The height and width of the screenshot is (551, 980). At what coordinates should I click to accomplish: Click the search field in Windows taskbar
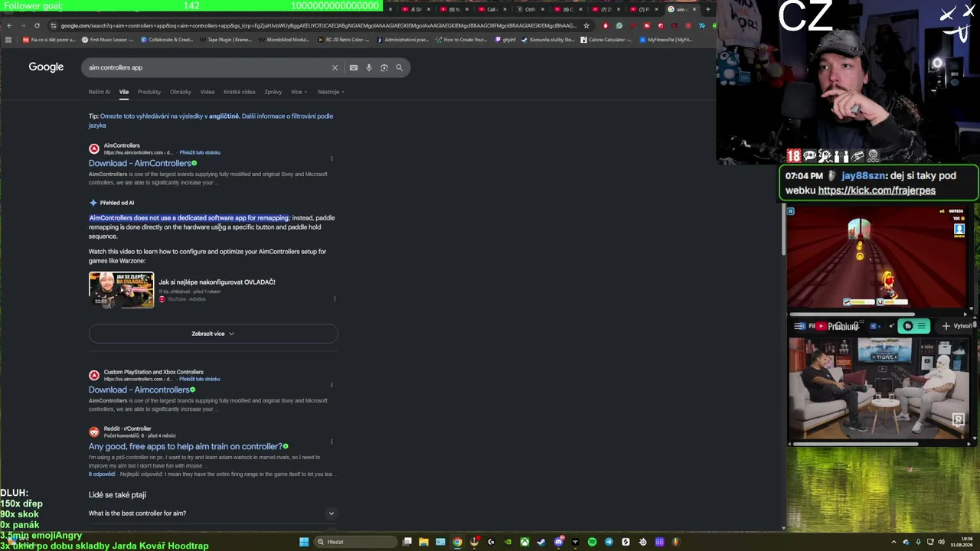pyautogui.click(x=354, y=542)
